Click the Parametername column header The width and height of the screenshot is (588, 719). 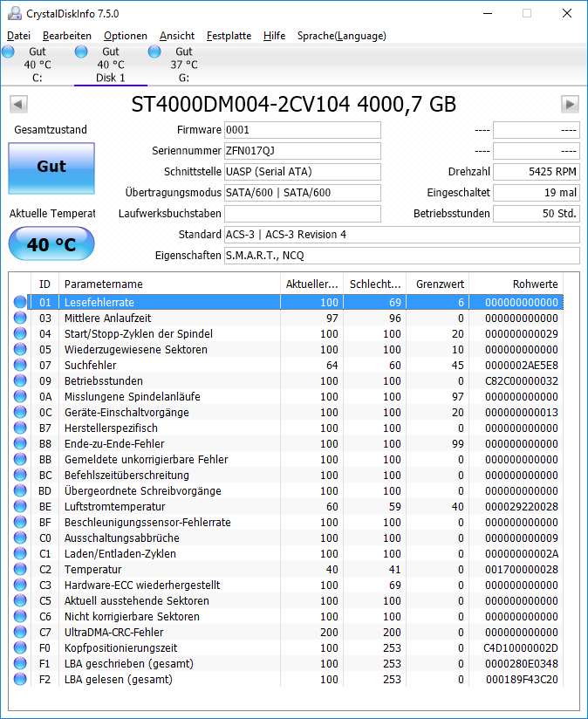point(169,284)
